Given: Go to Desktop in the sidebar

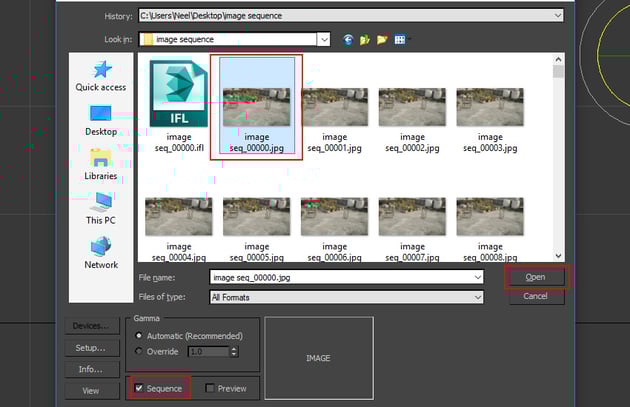Looking at the screenshot, I should pyautogui.click(x=101, y=121).
